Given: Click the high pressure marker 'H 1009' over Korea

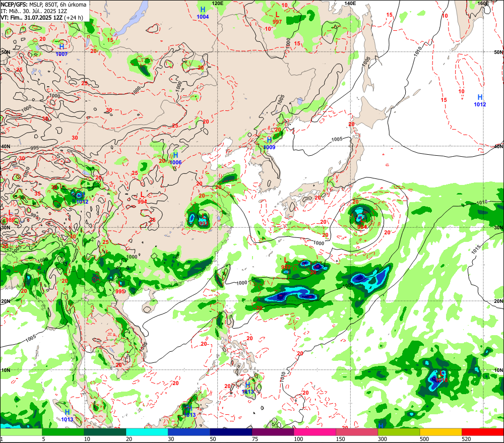Looking at the screenshot, I should 269,143.
